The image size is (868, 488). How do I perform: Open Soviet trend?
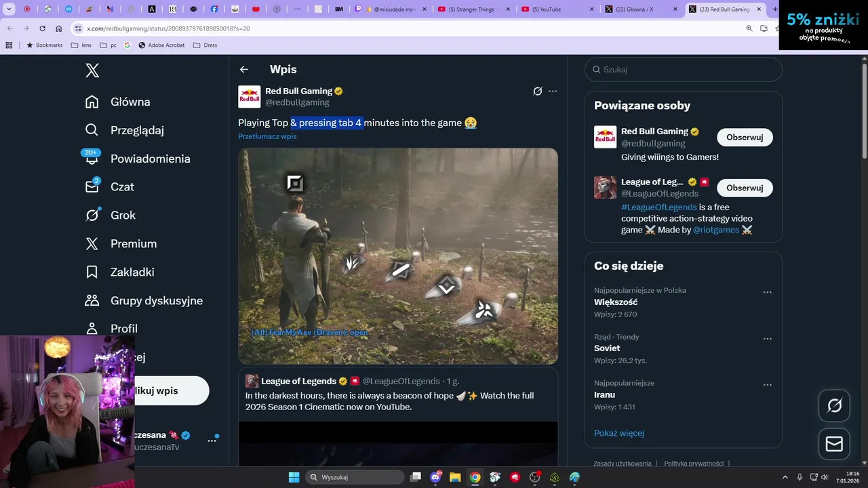pyautogui.click(x=607, y=348)
